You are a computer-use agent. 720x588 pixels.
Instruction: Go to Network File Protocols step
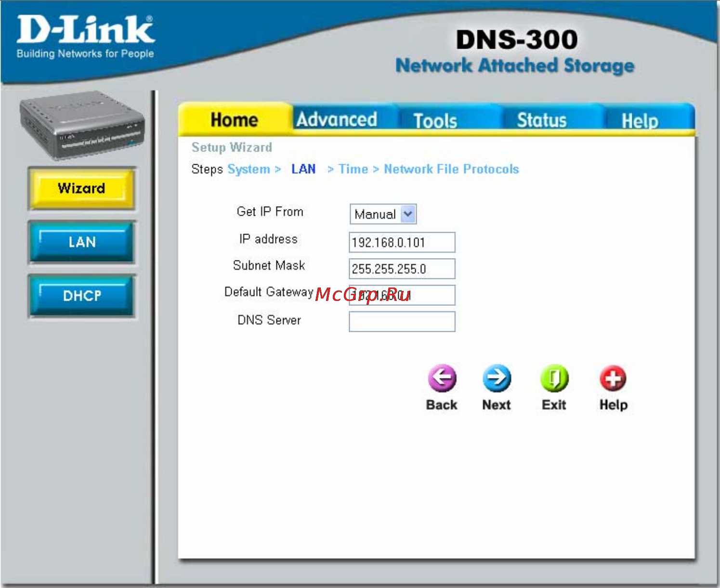tap(451, 169)
